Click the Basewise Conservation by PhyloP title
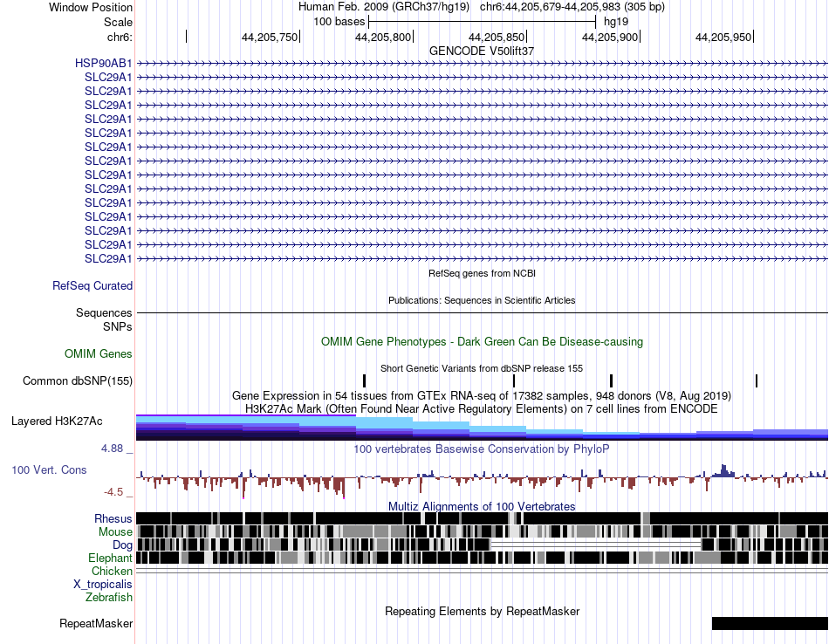 pos(482,449)
